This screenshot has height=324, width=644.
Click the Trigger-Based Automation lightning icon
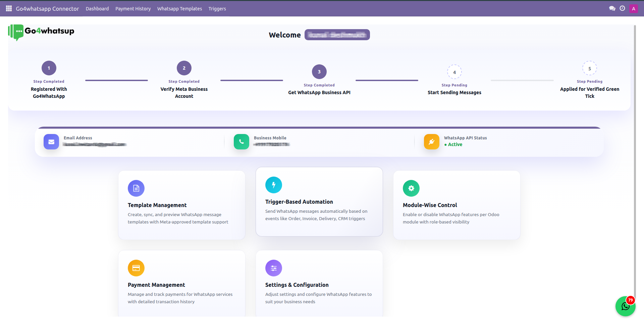point(274,185)
